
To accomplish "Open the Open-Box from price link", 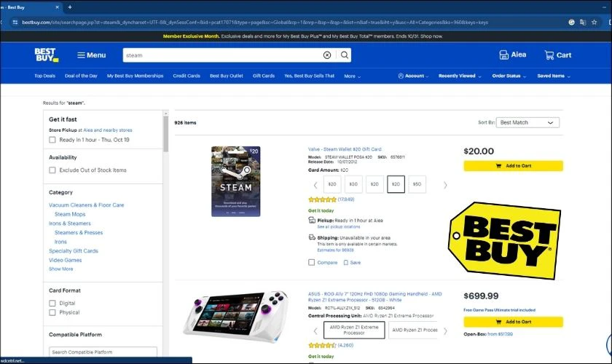I will point(500,334).
